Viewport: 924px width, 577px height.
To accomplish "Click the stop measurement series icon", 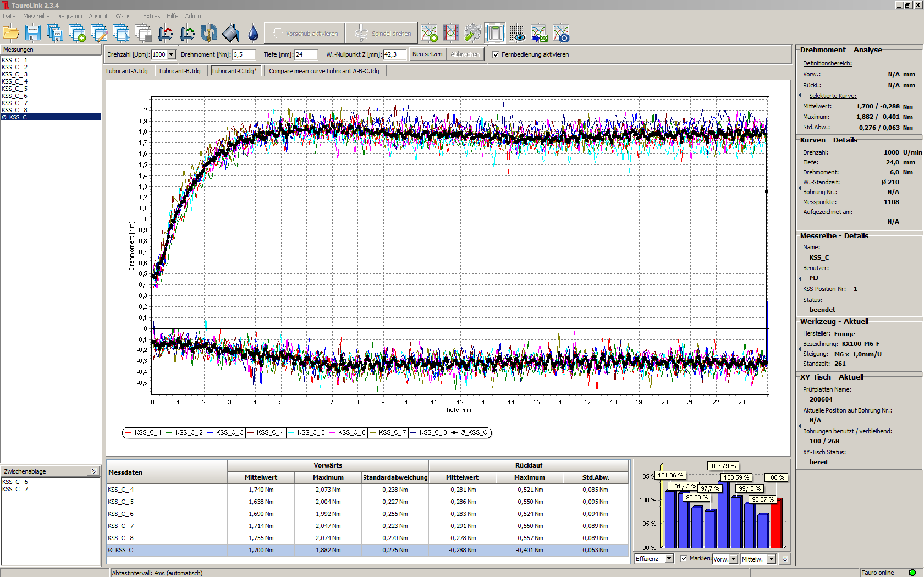I will pyautogui.click(x=143, y=33).
